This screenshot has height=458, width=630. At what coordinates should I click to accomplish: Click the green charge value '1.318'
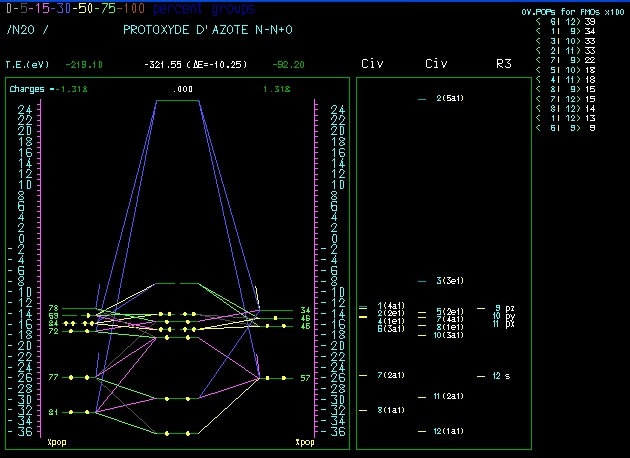point(276,89)
